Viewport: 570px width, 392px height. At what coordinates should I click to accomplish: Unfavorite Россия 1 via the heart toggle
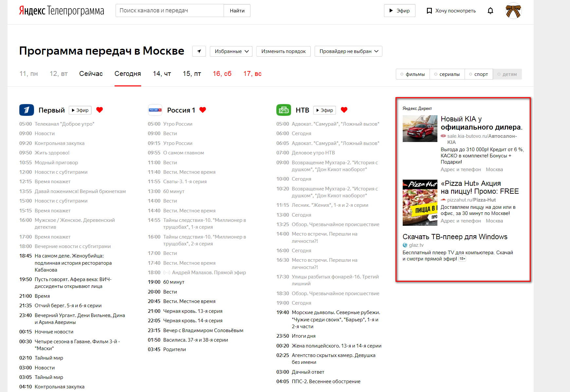pos(203,110)
